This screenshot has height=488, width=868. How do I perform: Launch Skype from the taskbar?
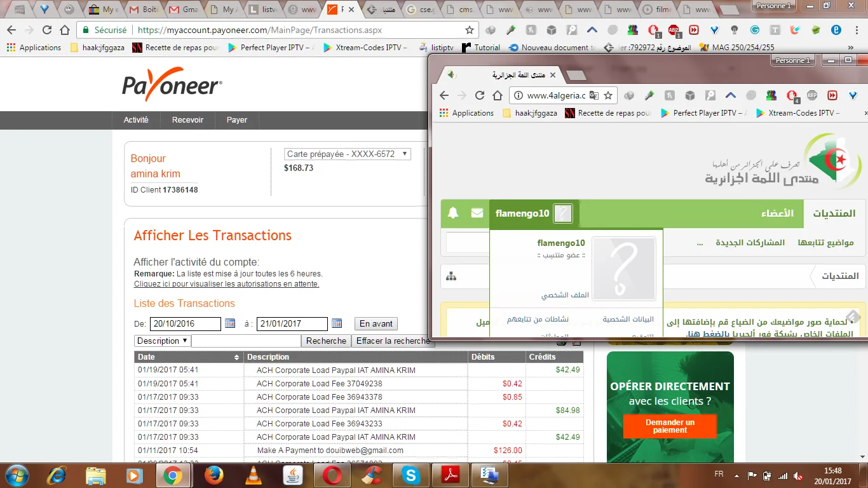pos(411,475)
